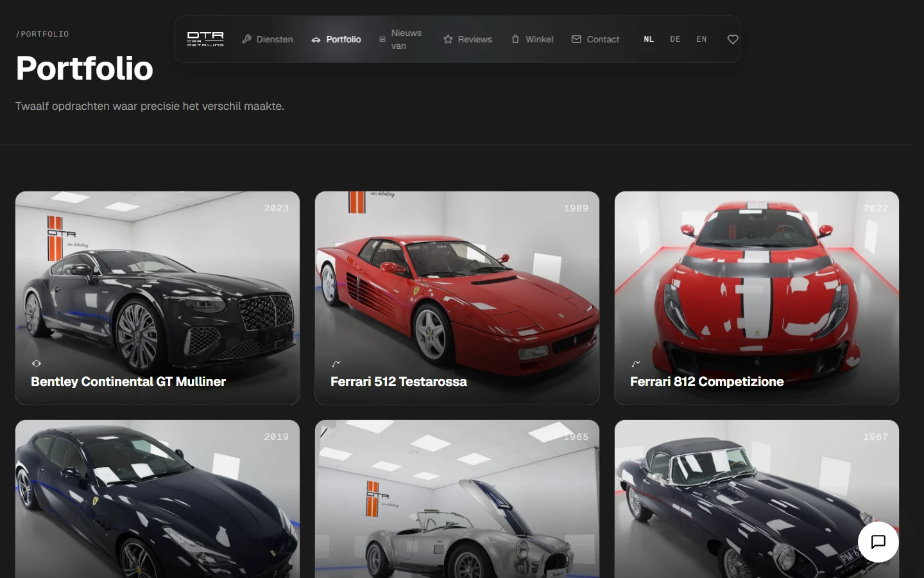The image size is (924, 578).
Task: Click the Ferrari 512 Testarossa title text
Action: (398, 381)
